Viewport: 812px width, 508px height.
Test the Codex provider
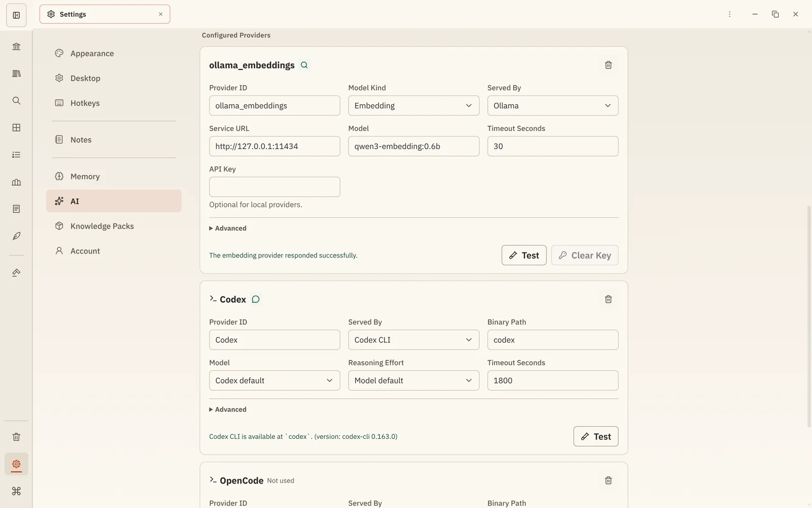[x=596, y=436]
